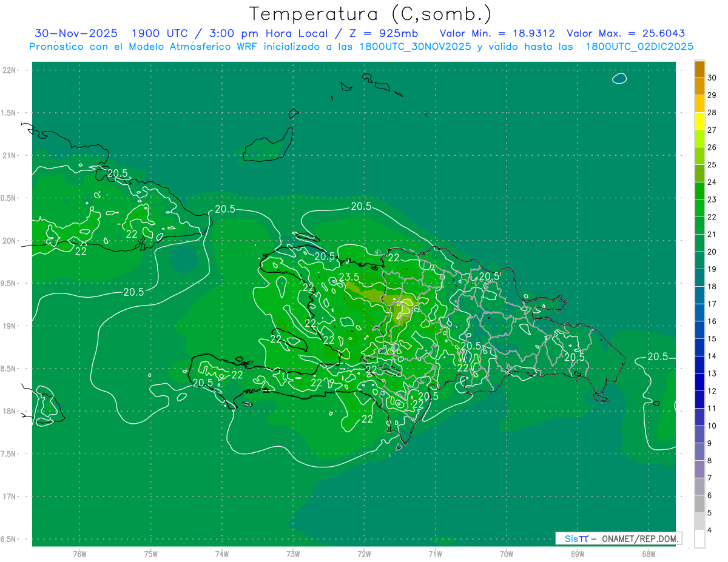Select the dark orange swatch atop the legend
This screenshot has height=562, width=728.
pyautogui.click(x=699, y=69)
